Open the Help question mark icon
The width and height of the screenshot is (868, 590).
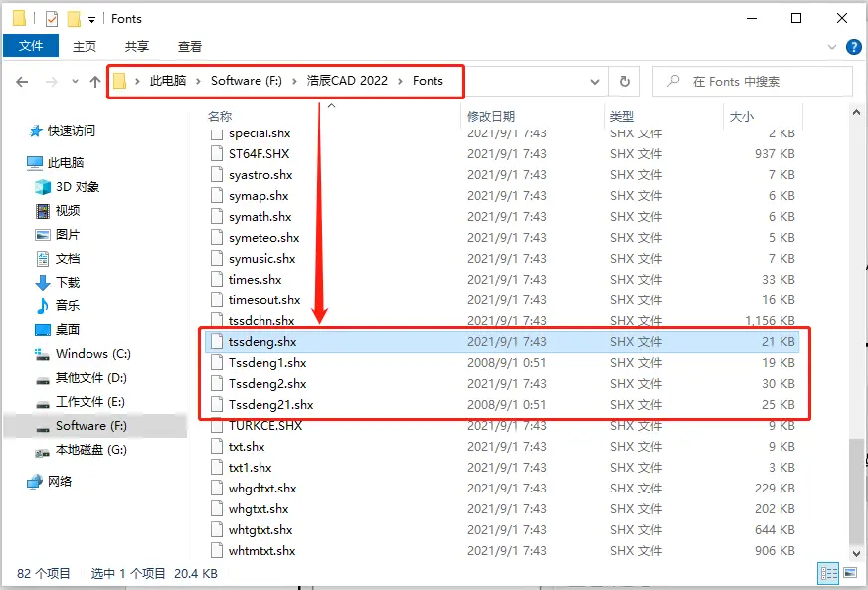853,47
